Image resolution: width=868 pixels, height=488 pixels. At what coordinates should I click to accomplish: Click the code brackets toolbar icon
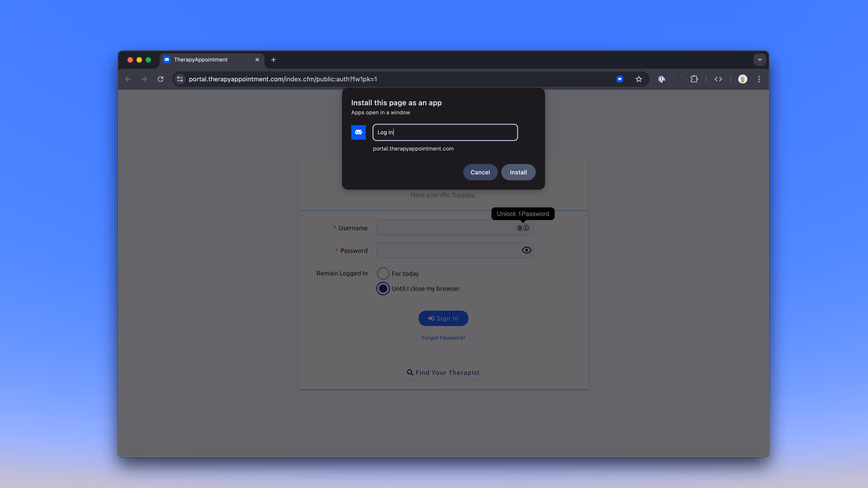point(718,79)
